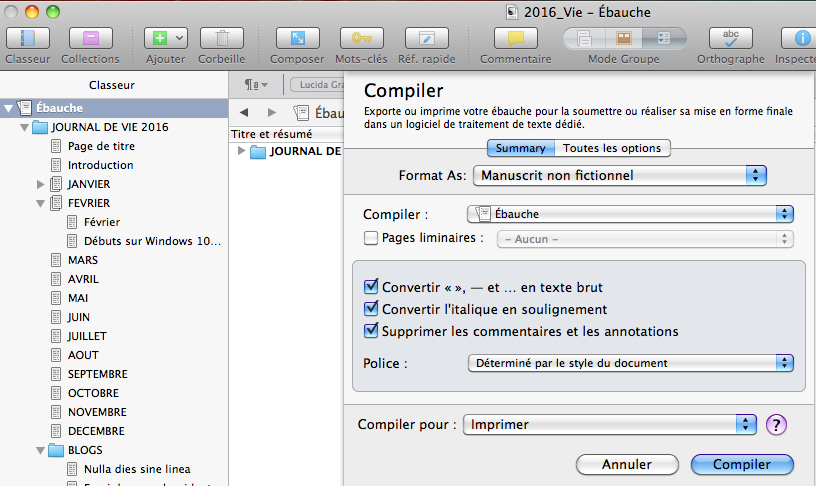Click the Corbeille trash icon

(x=222, y=38)
